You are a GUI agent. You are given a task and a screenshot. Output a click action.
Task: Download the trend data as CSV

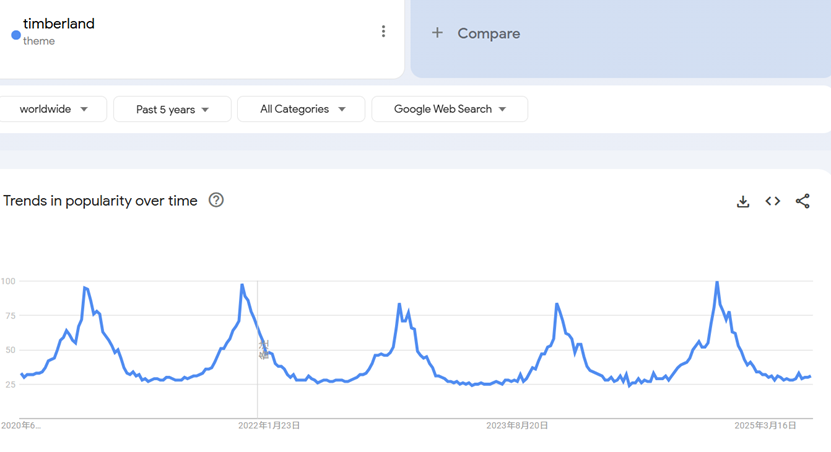(743, 201)
